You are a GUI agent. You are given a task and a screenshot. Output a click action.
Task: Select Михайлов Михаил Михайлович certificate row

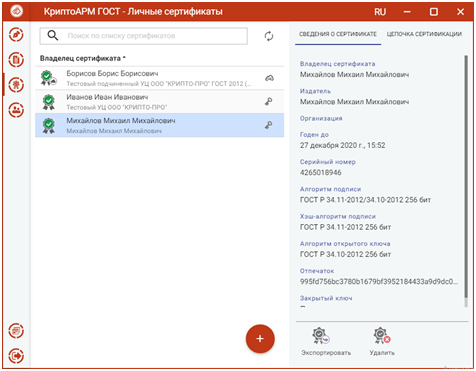coord(160,125)
